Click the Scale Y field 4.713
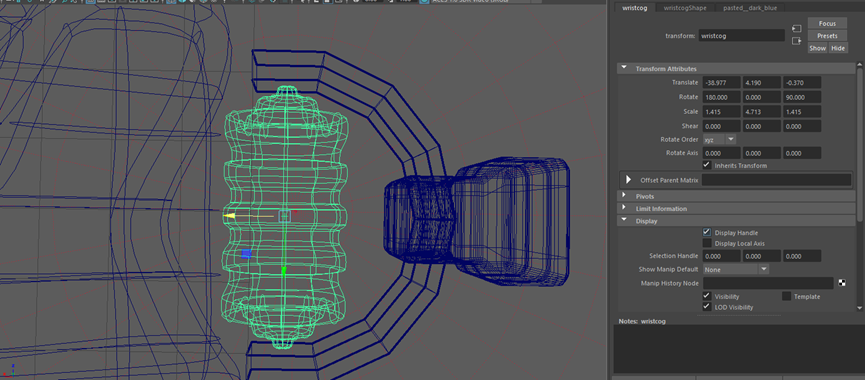Screen dimensions: 865x380 tap(762, 111)
